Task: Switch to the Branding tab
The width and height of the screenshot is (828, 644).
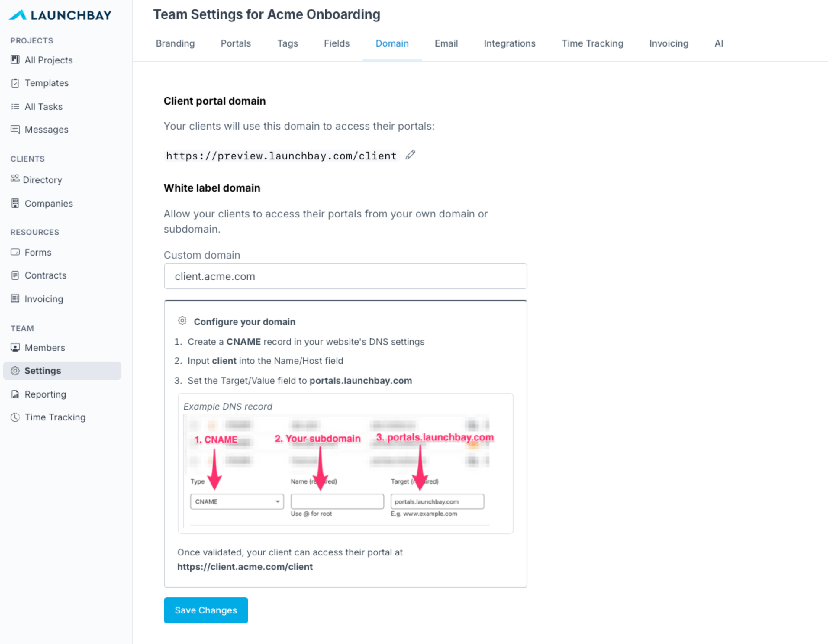Action: (175, 43)
